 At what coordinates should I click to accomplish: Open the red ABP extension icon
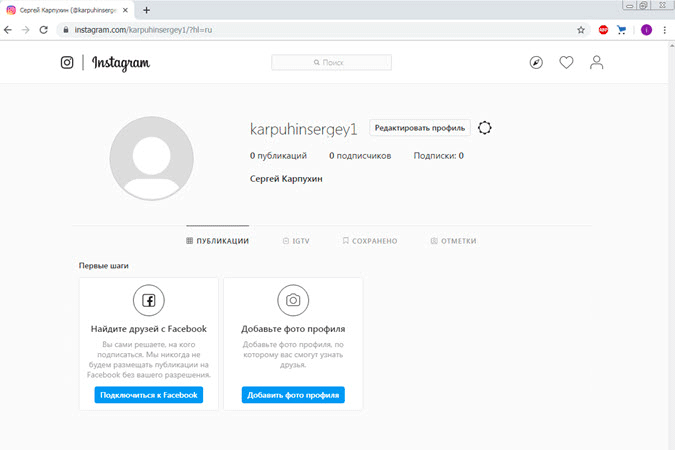point(603,30)
